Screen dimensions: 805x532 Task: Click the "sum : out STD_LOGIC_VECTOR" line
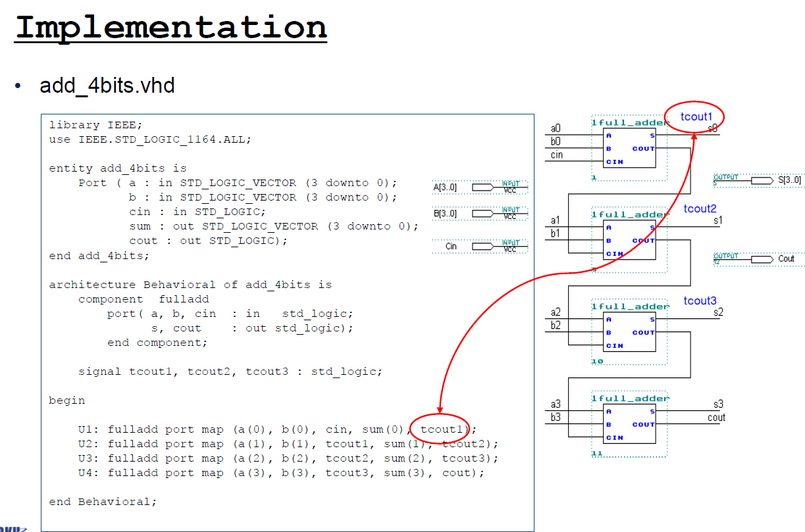click(274, 226)
